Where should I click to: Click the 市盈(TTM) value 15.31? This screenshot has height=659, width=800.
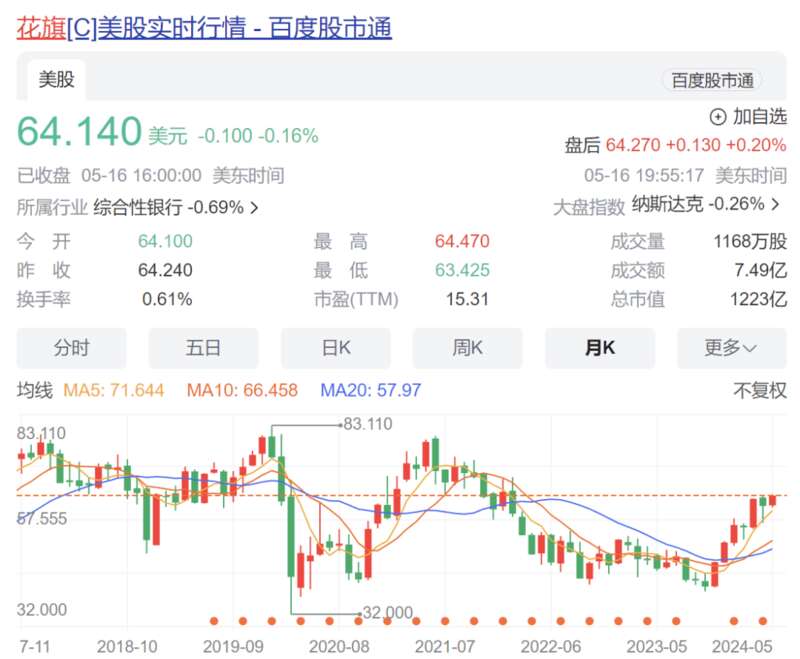[467, 299]
